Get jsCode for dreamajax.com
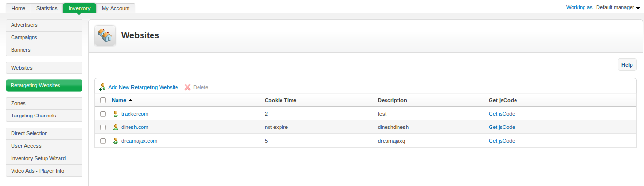This screenshot has width=644, height=186. coord(502,141)
